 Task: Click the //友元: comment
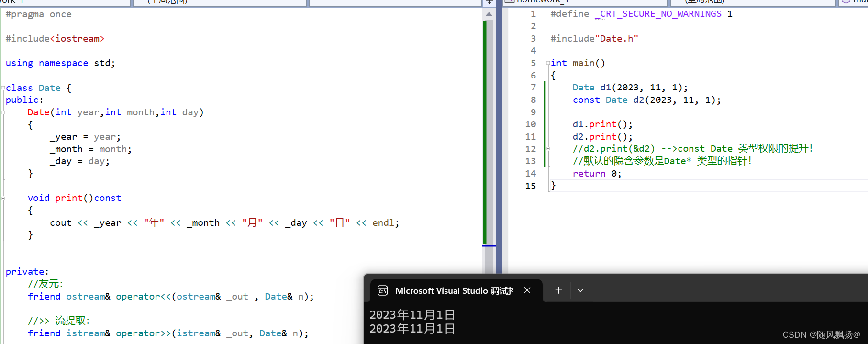coord(45,284)
